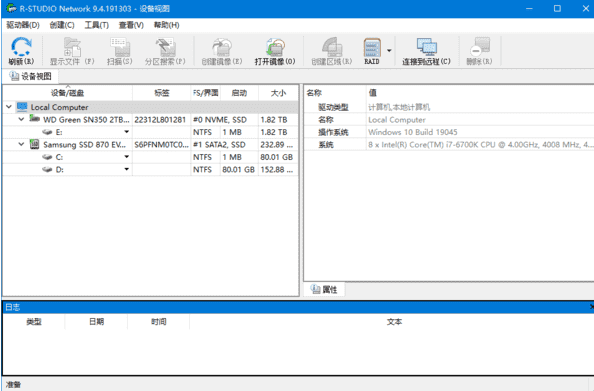Select the 属性 tab below properties panel

click(x=324, y=289)
